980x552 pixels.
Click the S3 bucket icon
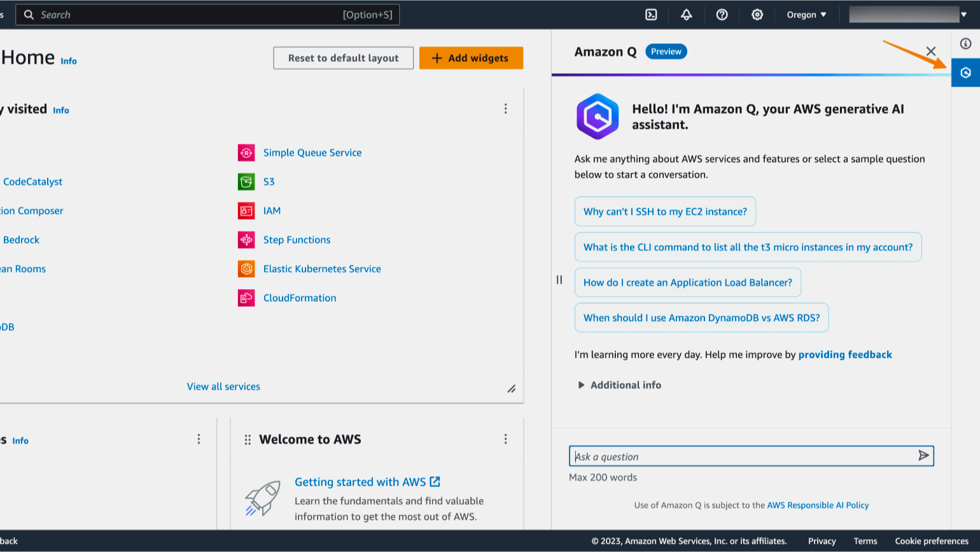(246, 181)
